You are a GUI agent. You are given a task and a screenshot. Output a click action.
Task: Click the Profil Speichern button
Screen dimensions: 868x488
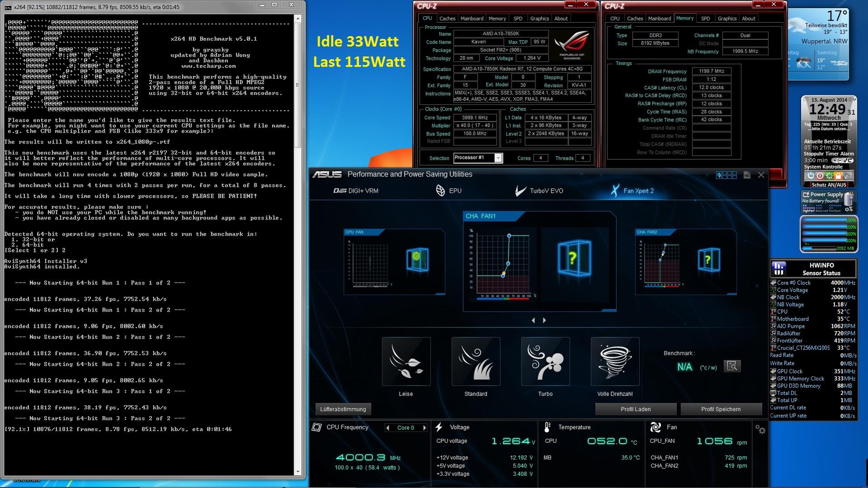(x=721, y=409)
